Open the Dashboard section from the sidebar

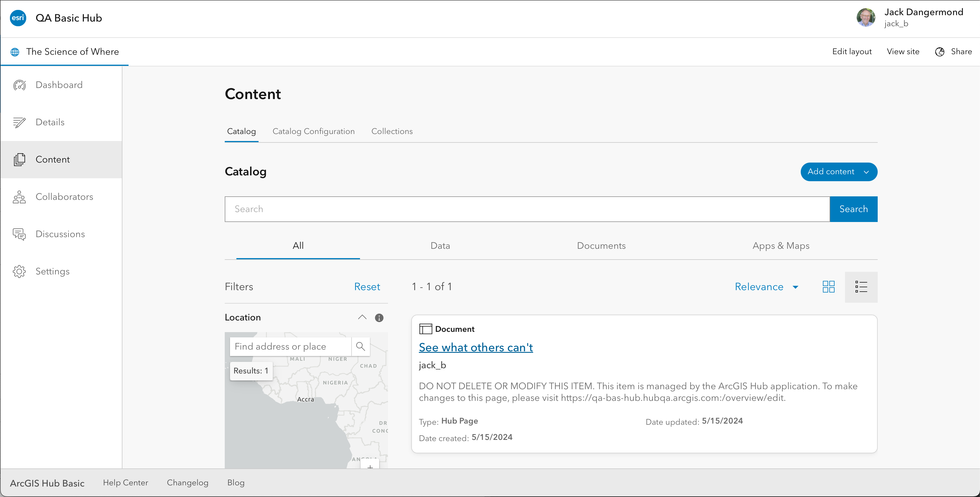pos(20,85)
